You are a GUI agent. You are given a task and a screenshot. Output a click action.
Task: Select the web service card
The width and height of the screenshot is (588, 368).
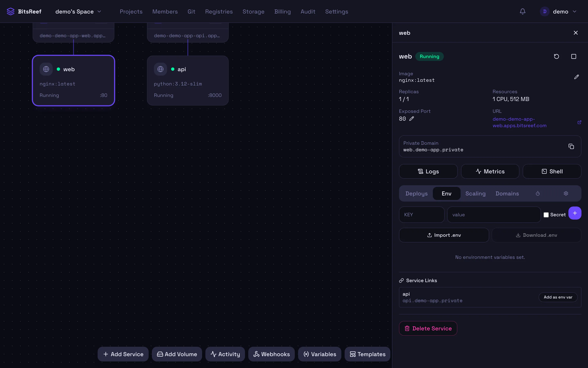click(73, 81)
